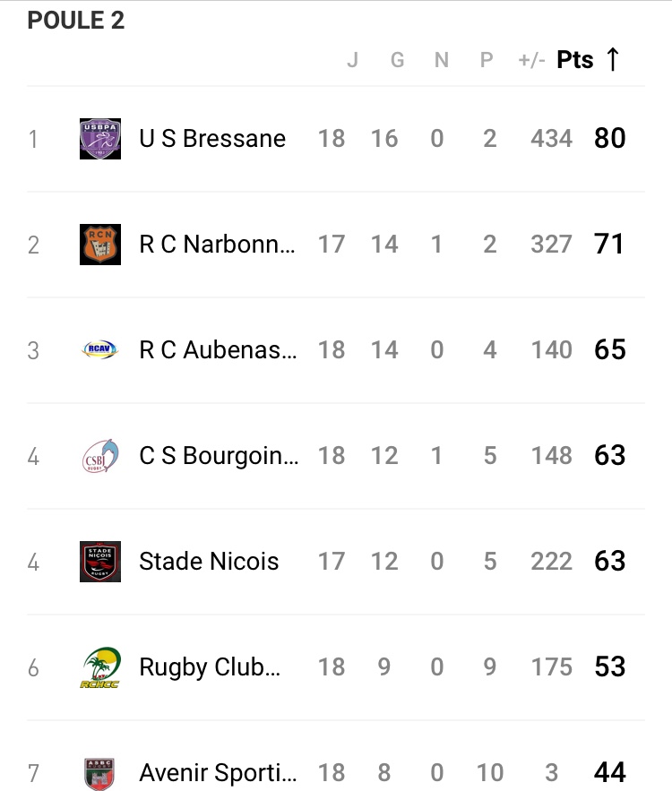
Task: Sort table by N column header
Action: 442,61
